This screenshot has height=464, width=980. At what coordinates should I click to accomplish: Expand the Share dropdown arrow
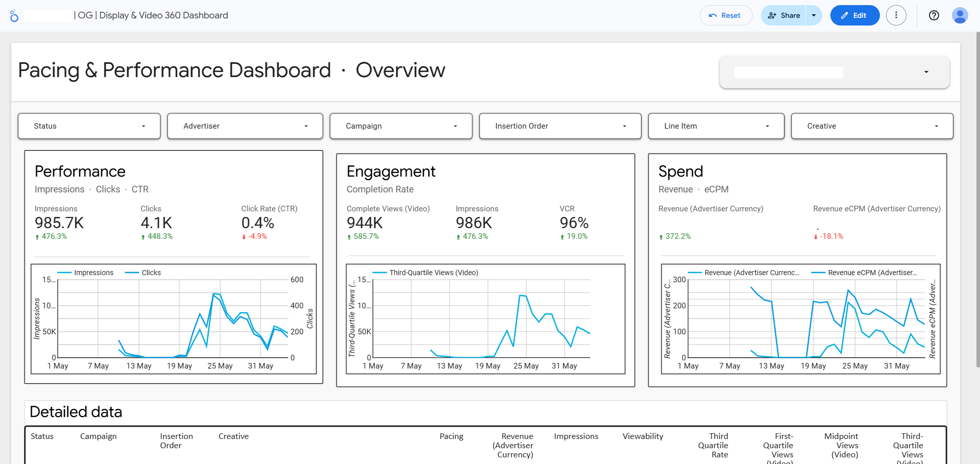click(814, 15)
